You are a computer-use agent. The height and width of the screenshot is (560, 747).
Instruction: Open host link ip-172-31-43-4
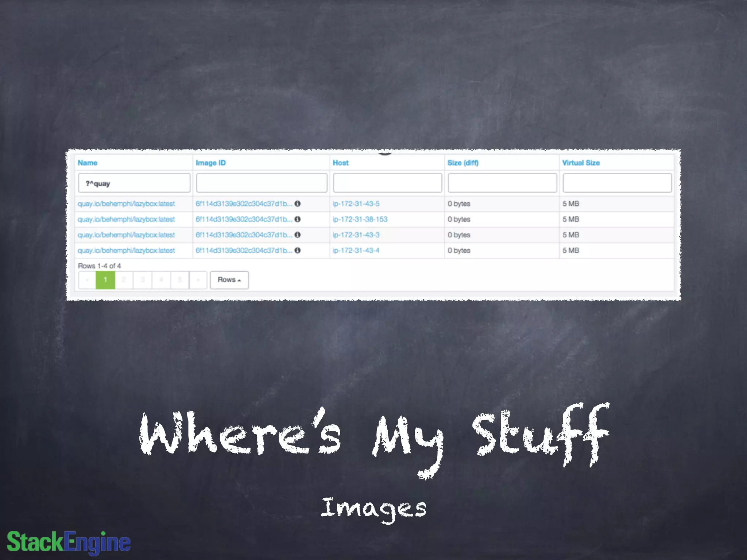356,251
